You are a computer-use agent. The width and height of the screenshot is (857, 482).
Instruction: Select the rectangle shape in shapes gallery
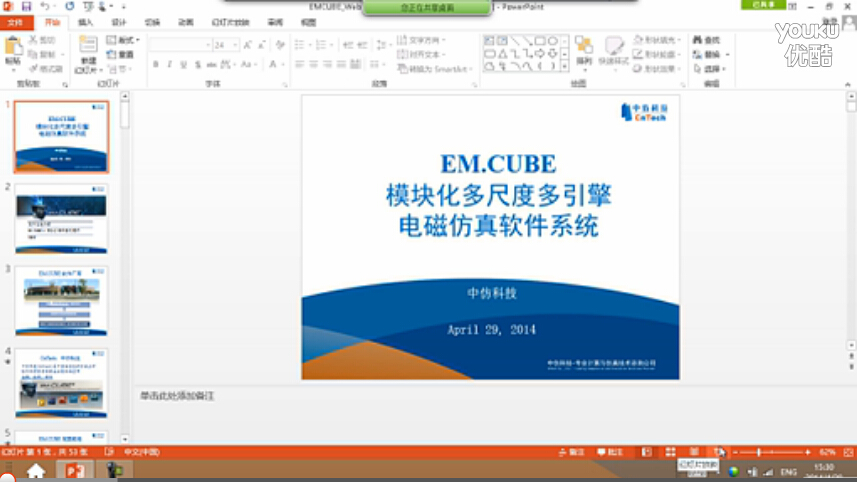[540, 41]
